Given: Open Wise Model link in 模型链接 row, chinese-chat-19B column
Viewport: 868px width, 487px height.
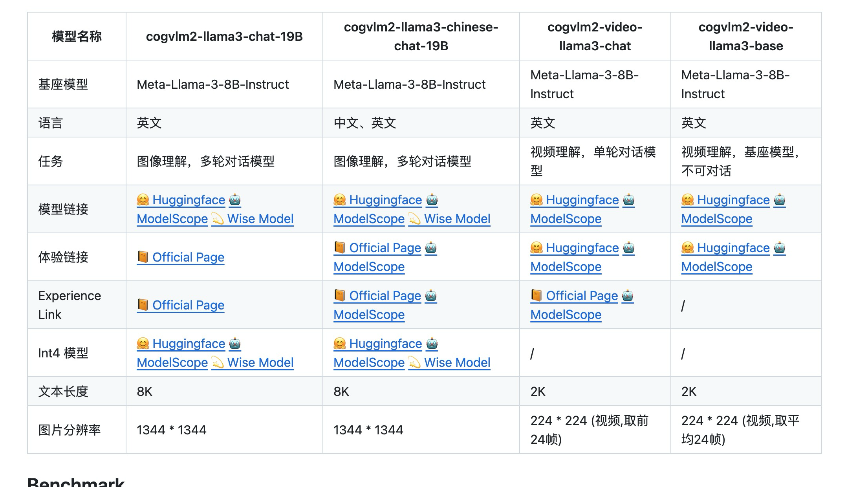Looking at the screenshot, I should (457, 219).
